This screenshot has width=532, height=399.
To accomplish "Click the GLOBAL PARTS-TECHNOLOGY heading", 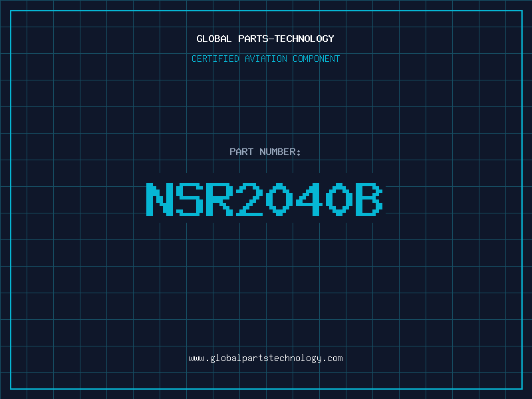I will tap(265, 39).
